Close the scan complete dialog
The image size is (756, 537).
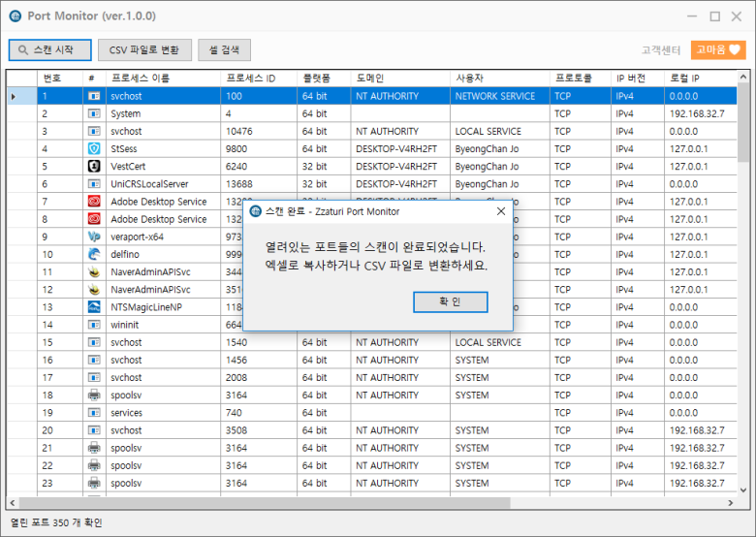coord(501,211)
